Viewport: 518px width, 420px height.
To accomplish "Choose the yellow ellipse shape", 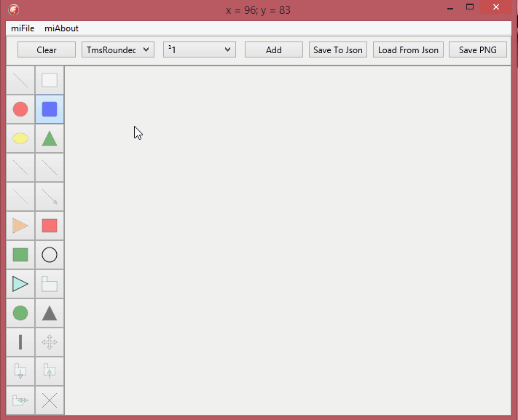I will [20, 138].
